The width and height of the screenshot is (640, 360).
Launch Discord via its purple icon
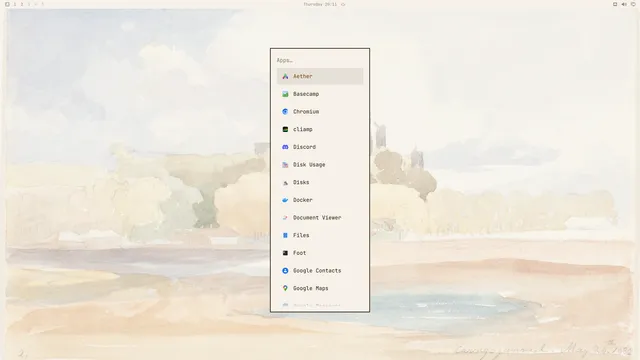point(285,147)
